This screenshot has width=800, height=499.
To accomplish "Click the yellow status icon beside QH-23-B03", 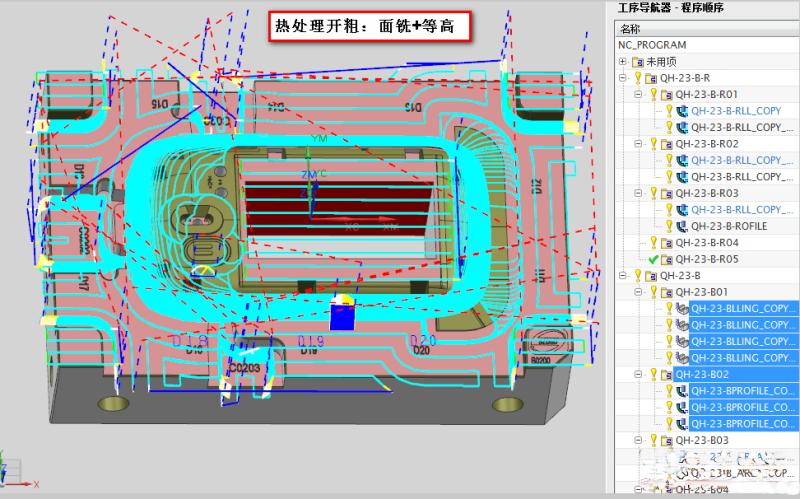I will click(x=654, y=440).
